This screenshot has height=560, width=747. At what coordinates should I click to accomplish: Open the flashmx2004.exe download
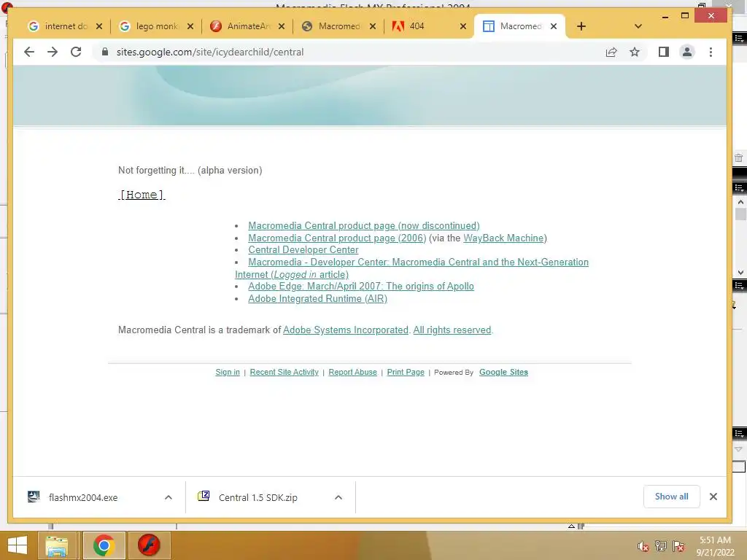[83, 497]
